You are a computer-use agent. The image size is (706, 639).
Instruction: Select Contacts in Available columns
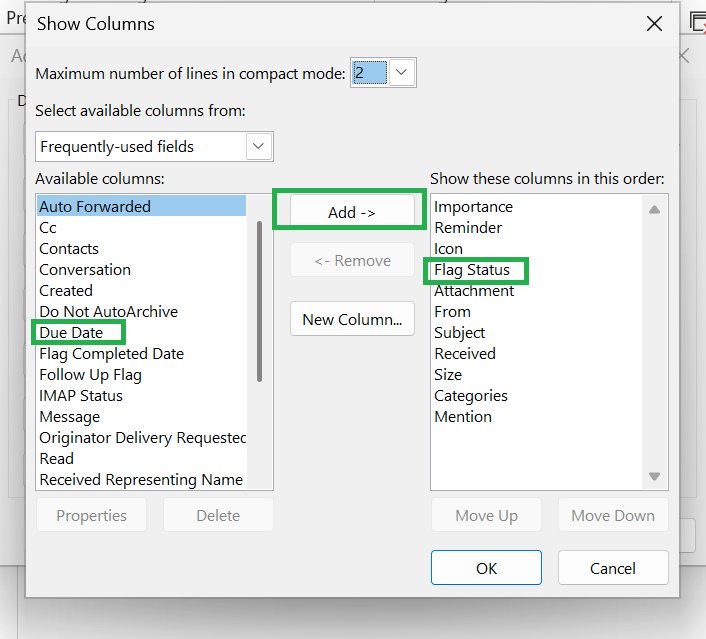[x=141, y=249]
